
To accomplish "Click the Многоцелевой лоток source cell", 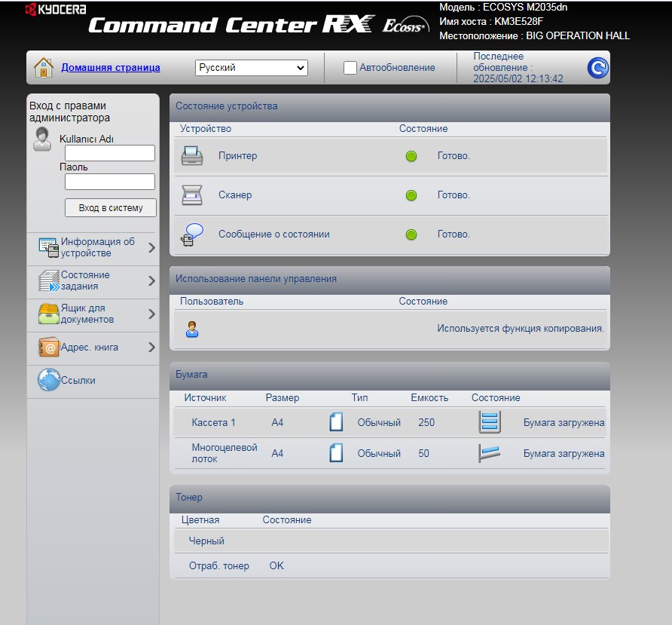I will pyautogui.click(x=225, y=453).
